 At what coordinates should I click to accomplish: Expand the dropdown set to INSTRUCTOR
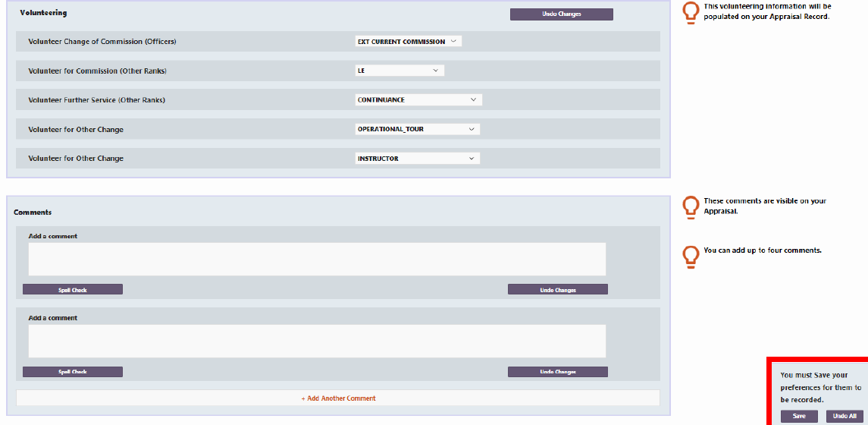click(417, 159)
